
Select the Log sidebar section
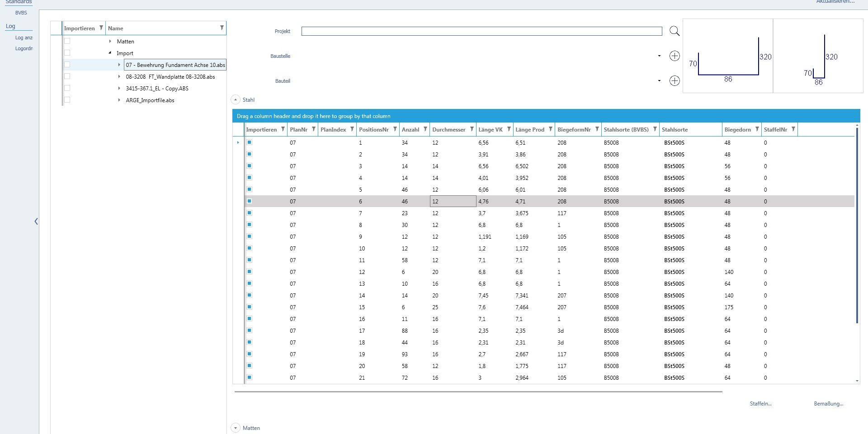[10, 26]
